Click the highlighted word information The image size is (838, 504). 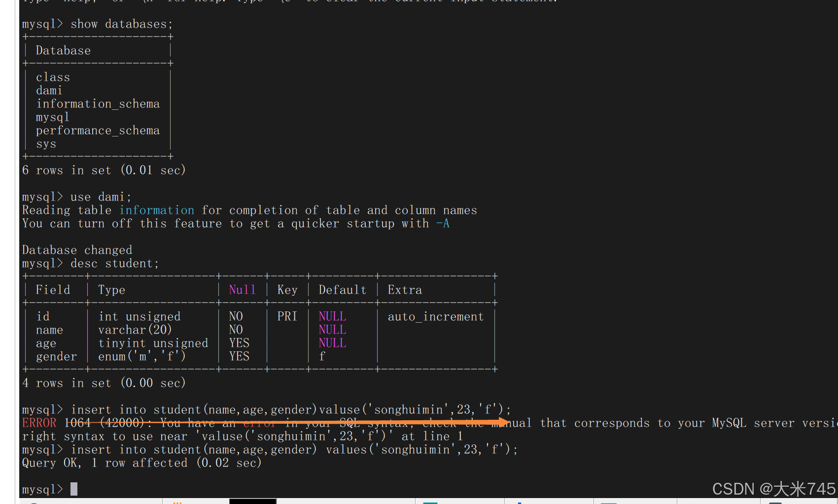pos(156,210)
